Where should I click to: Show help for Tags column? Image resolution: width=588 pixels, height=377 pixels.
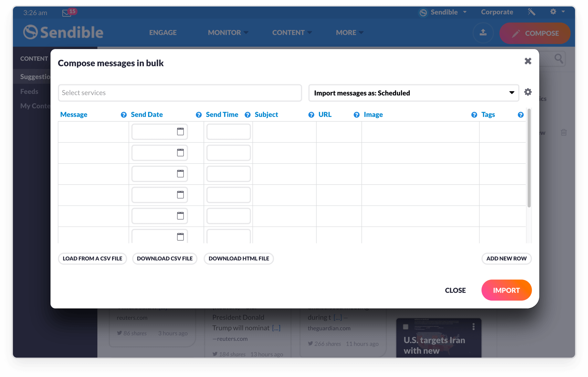pos(520,115)
